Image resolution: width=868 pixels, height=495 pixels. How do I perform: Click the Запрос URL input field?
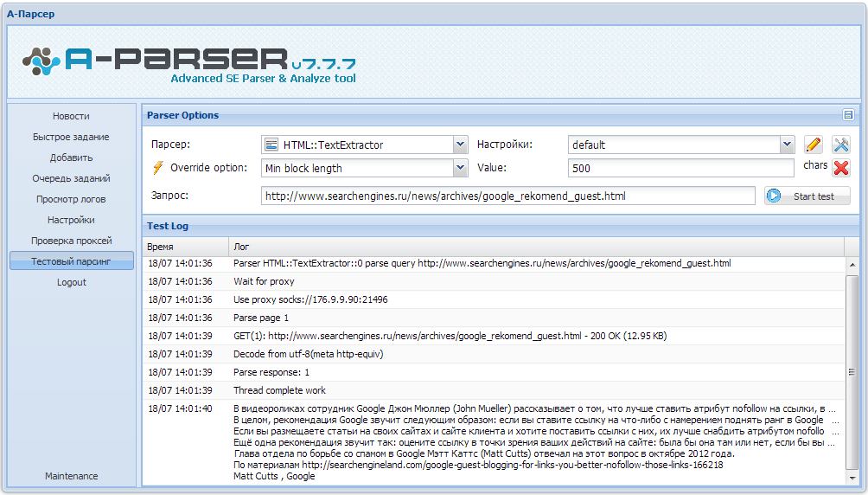tap(508, 196)
